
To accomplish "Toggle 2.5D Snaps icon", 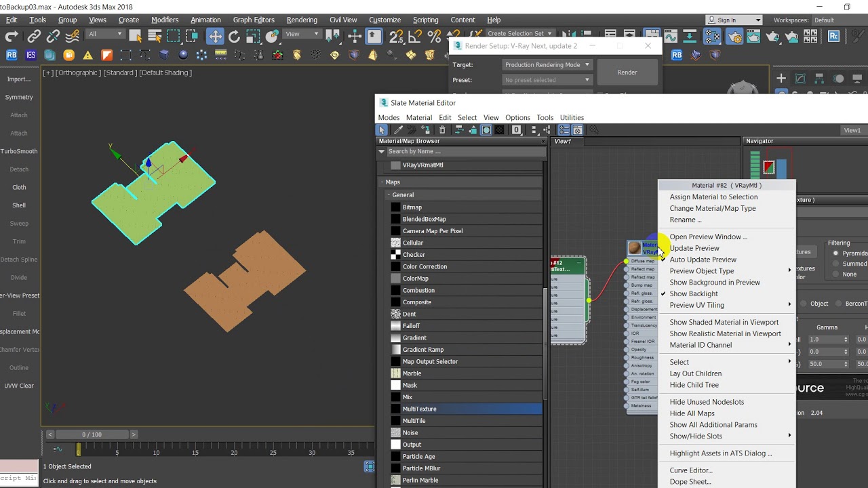I will 397,37.
